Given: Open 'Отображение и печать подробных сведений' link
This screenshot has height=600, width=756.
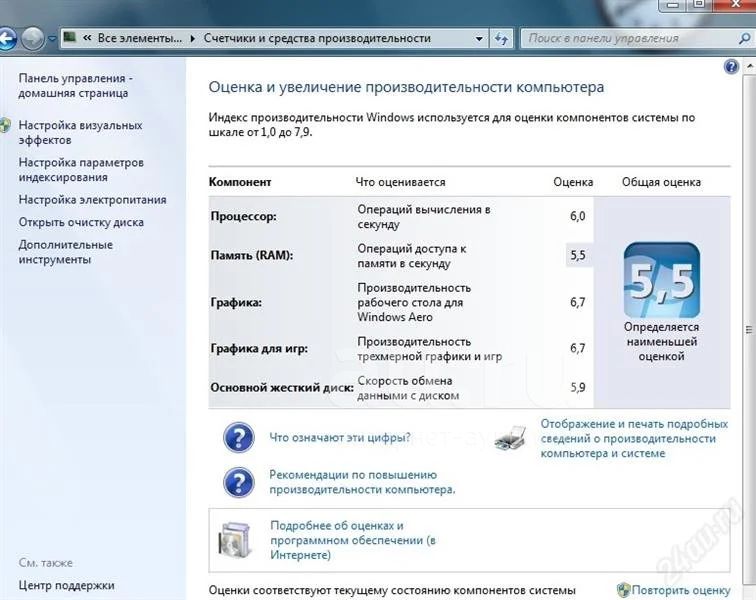Looking at the screenshot, I should point(634,438).
